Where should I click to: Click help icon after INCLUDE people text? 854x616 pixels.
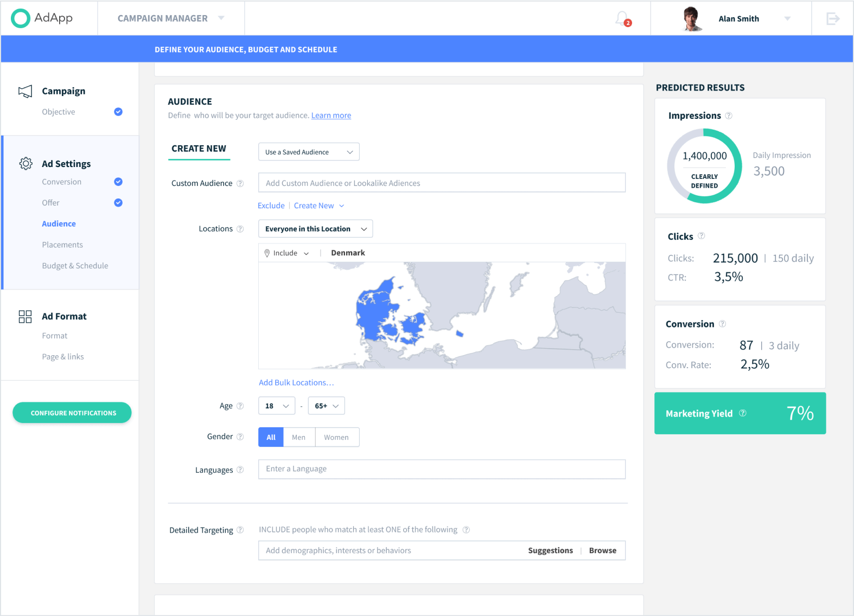click(466, 530)
